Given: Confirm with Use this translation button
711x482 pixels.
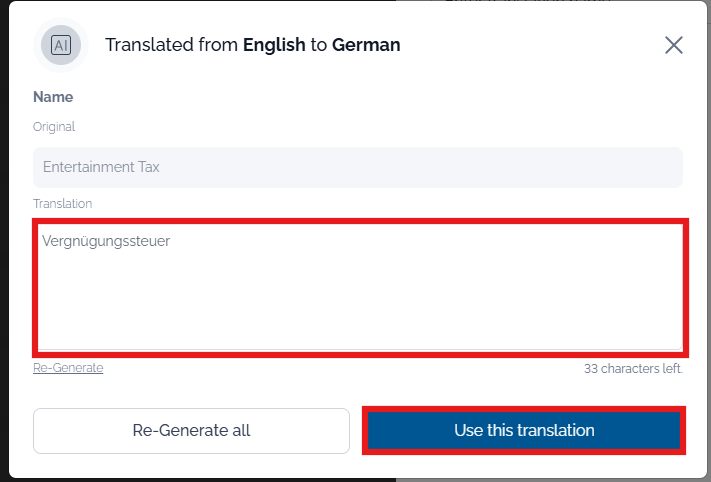Looking at the screenshot, I should pyautogui.click(x=524, y=431).
